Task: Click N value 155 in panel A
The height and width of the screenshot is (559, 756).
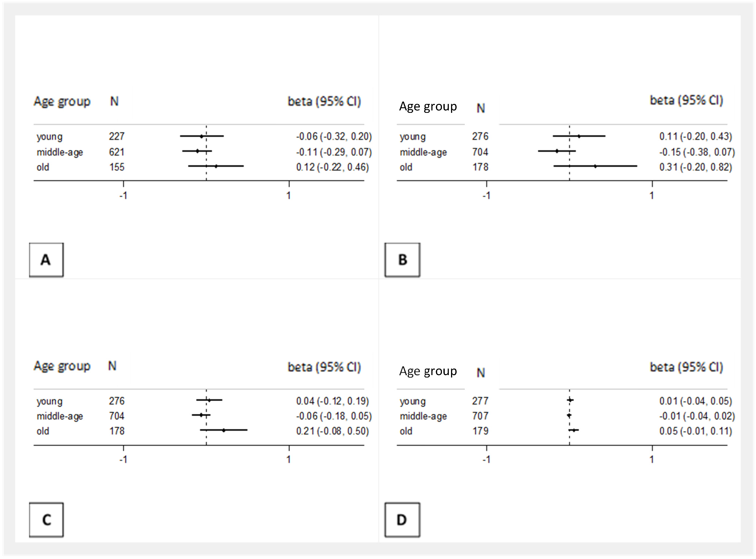Action: [117, 167]
